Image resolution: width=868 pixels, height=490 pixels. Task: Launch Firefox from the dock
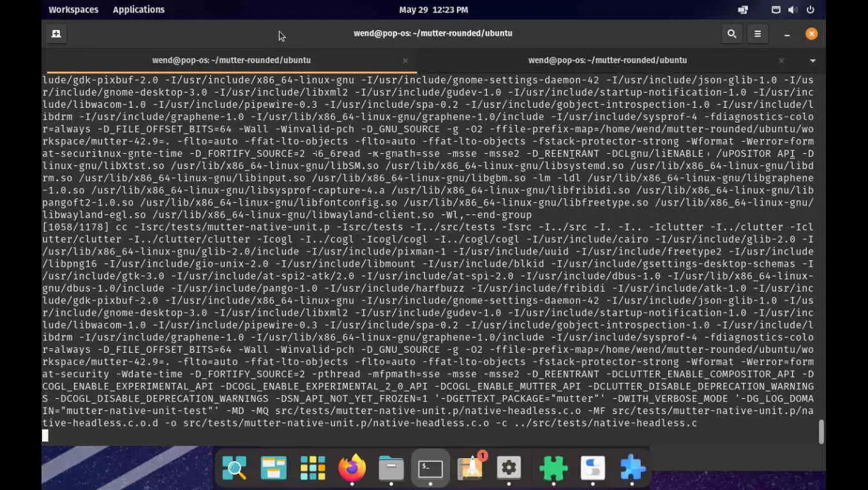click(x=352, y=469)
